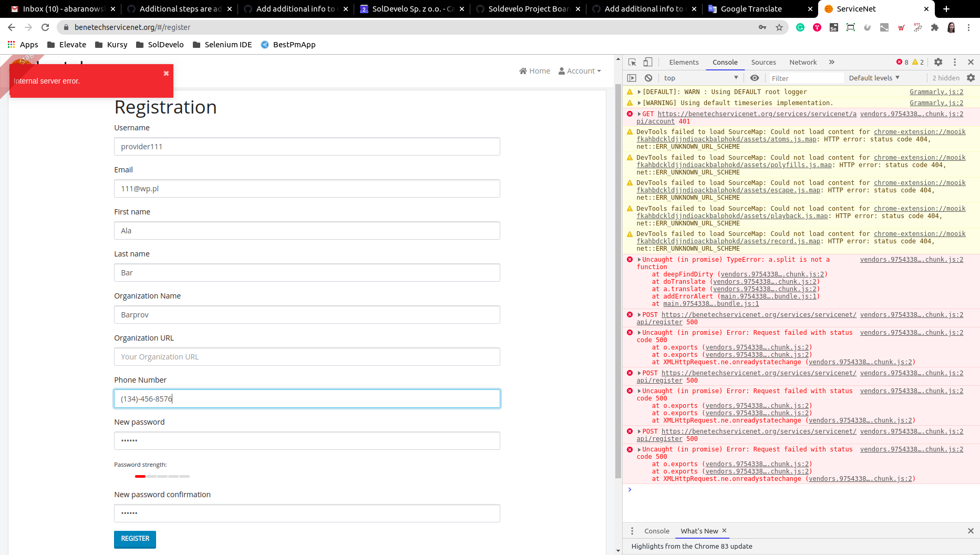Clear the console using the clear icon
The height and width of the screenshot is (555, 980).
pos(648,78)
